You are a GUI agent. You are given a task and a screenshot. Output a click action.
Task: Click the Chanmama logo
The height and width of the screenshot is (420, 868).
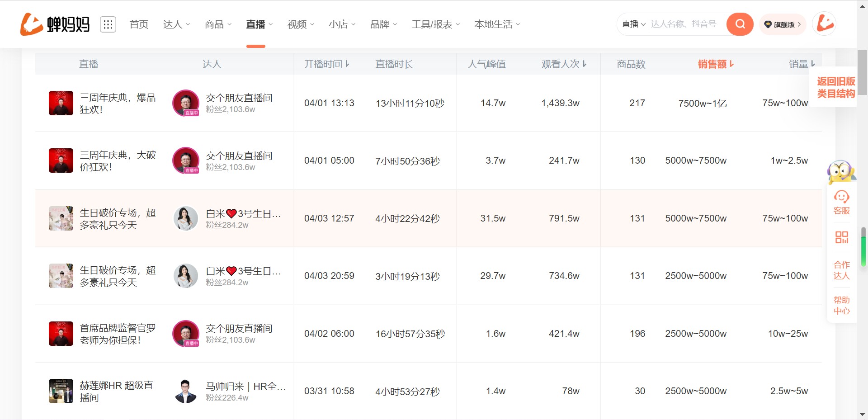(x=55, y=24)
